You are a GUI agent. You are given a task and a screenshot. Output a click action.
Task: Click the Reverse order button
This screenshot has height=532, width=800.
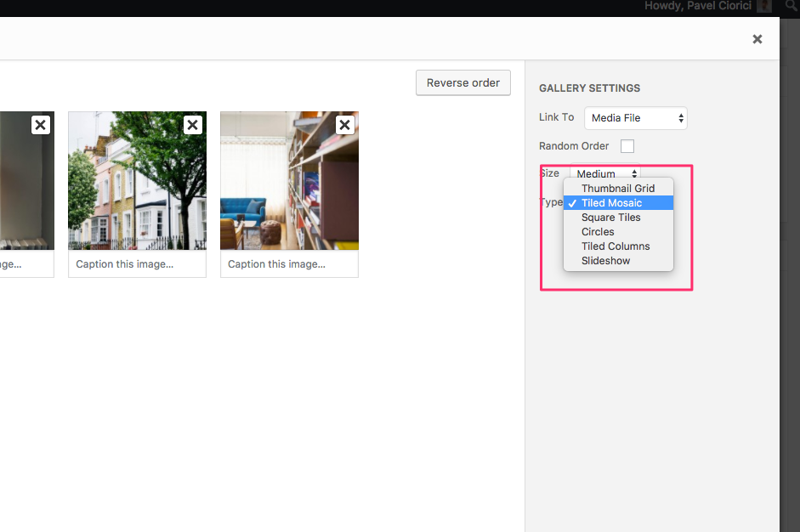[463, 82]
